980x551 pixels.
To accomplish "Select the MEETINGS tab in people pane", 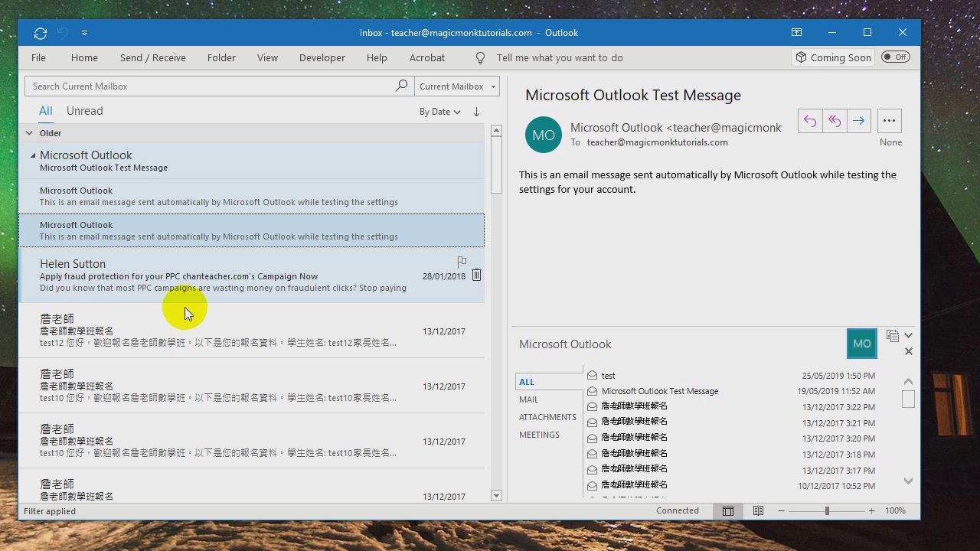I will pyautogui.click(x=539, y=435).
